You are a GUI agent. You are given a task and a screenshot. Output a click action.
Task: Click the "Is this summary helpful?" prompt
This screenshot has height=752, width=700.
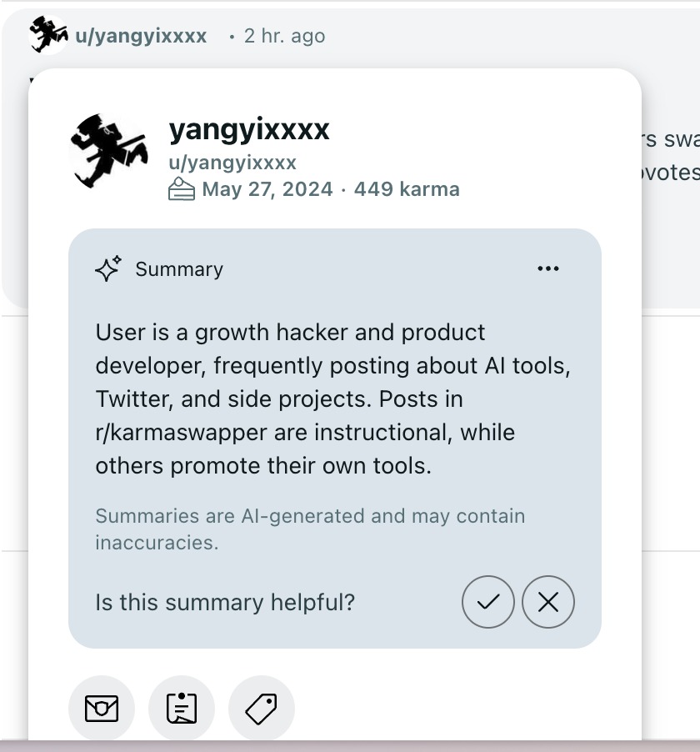pyautogui.click(x=225, y=602)
